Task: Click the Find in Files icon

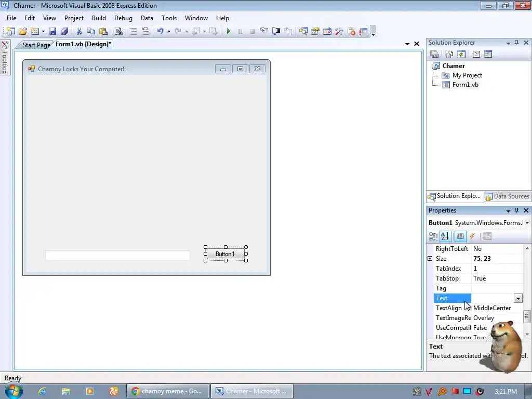Action: click(x=118, y=31)
